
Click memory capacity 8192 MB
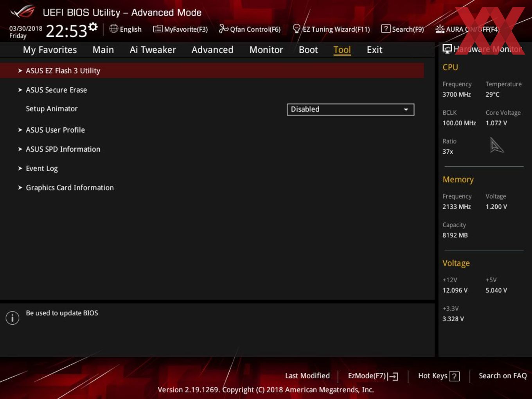coord(455,235)
